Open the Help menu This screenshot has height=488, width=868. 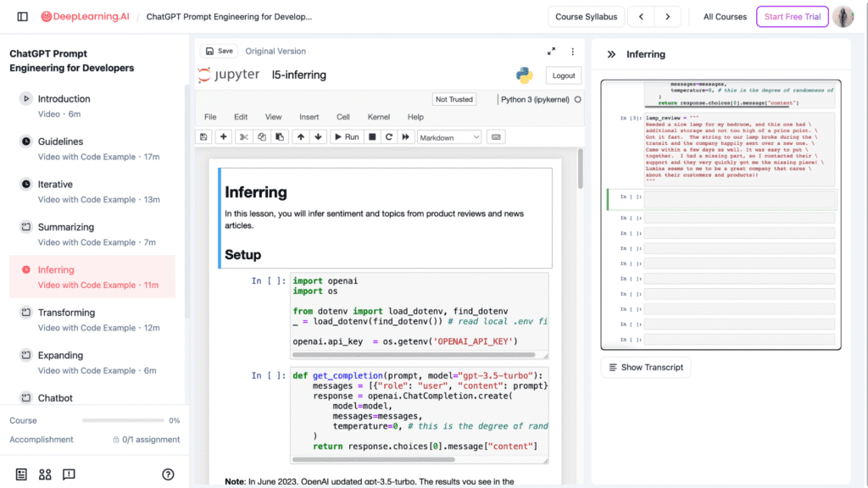point(415,117)
